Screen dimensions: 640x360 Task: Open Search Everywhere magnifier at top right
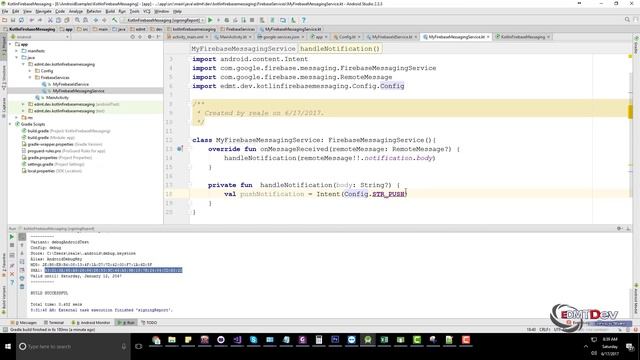627,20
